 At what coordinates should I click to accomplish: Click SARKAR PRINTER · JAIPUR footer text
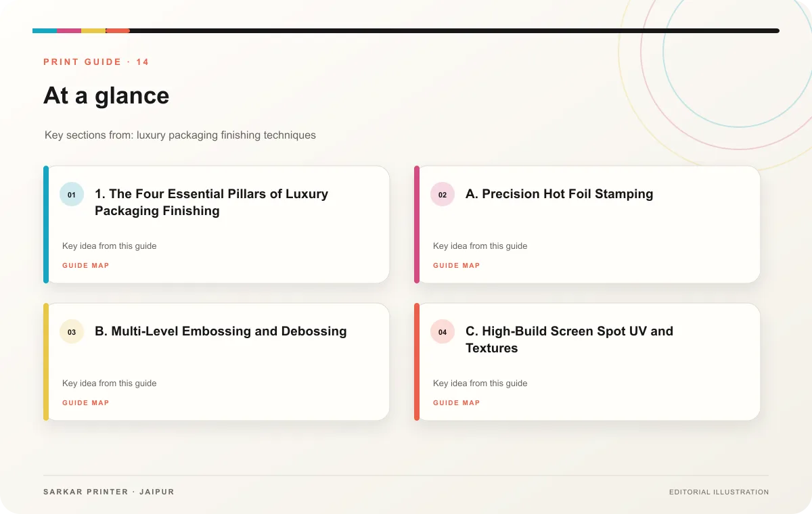(109, 492)
